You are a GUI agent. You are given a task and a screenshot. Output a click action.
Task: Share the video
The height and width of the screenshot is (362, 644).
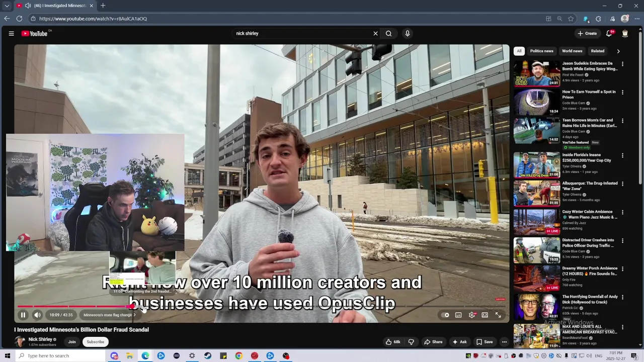[x=433, y=342]
